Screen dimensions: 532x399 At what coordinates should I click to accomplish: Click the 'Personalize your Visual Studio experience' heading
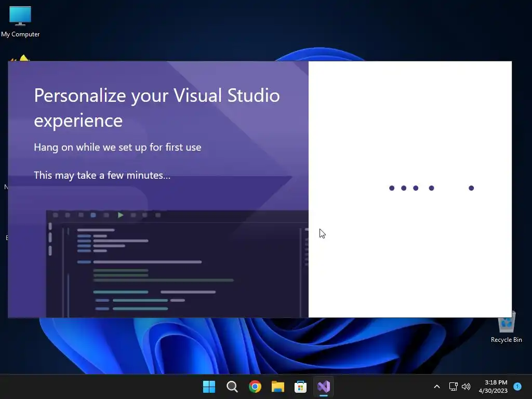157,108
